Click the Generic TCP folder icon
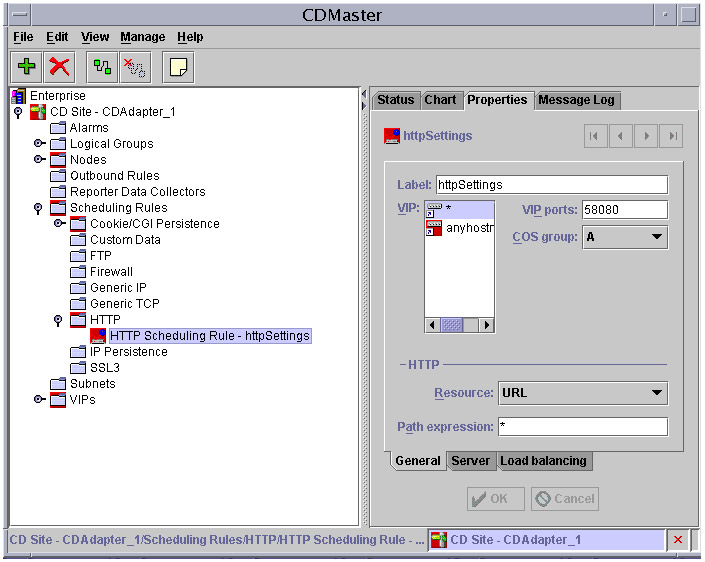The image size is (705, 562). 78,304
